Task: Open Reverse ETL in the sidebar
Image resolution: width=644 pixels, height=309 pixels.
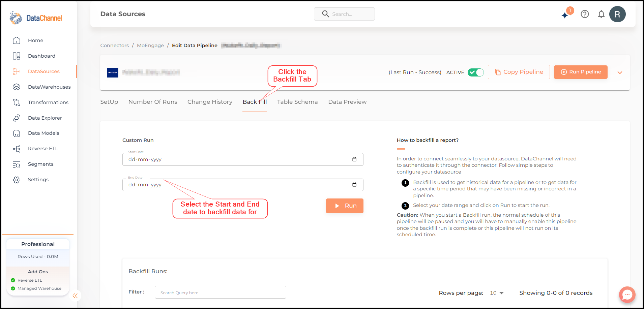Action: 43,149
